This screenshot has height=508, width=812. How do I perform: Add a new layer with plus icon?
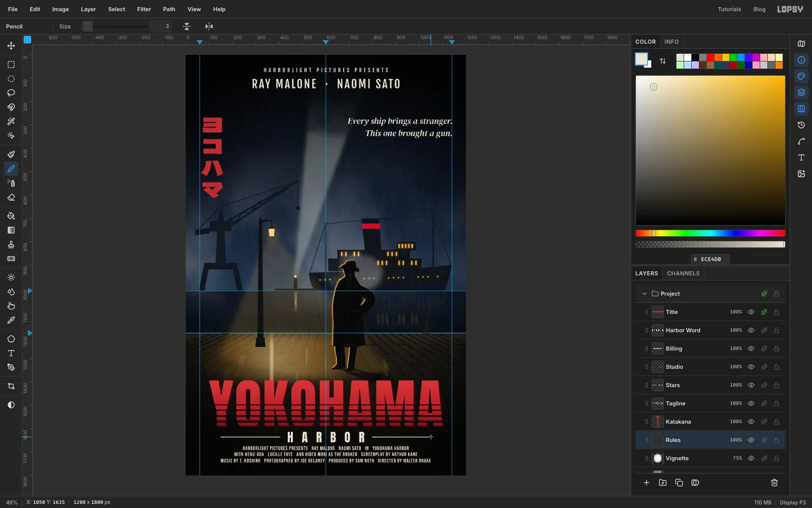(x=647, y=483)
